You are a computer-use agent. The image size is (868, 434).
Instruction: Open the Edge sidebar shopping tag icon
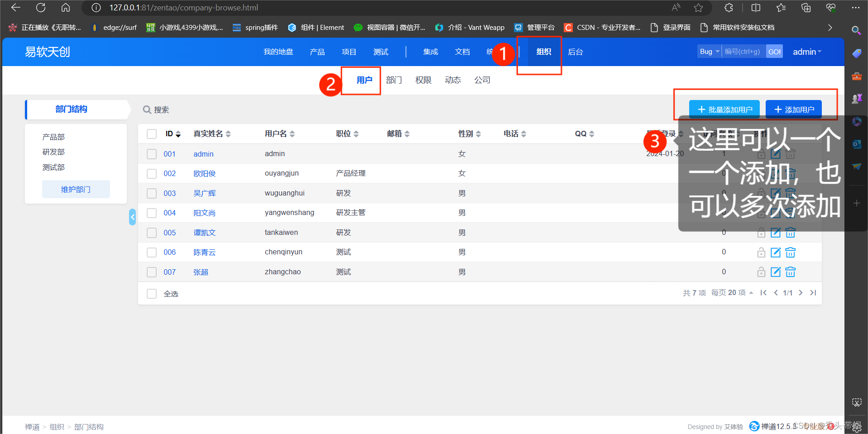(857, 53)
